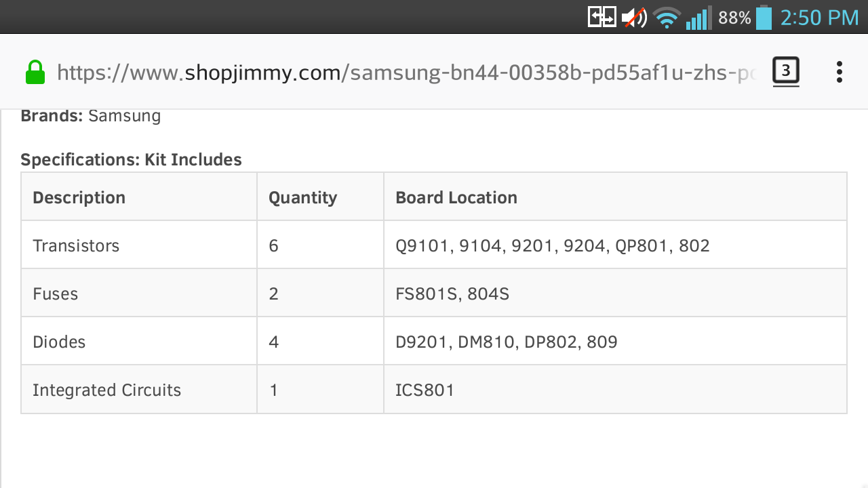
Task: Tap the cellular signal bars icon
Action: pos(698,18)
